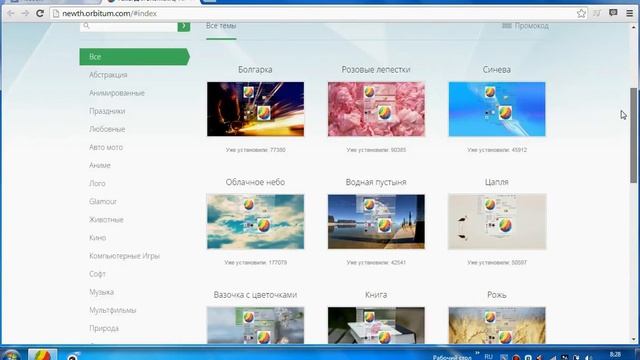This screenshot has height=360, width=640.
Task: Submit search with green arrow button
Action: tap(184, 26)
